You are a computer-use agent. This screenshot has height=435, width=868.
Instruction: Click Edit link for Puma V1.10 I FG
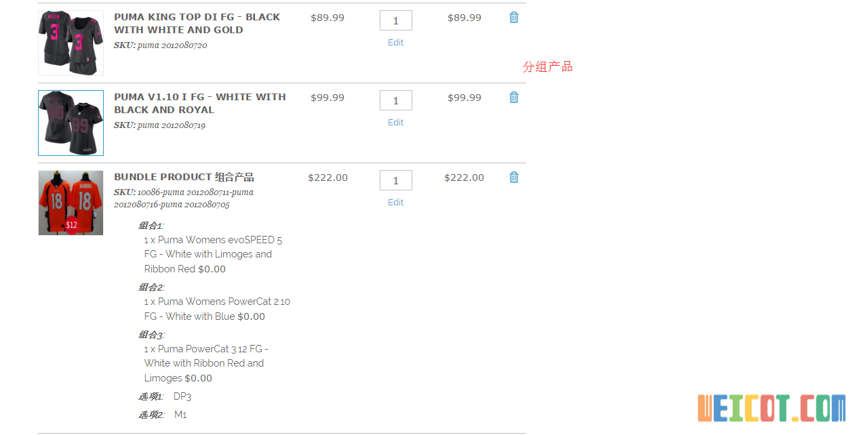[395, 123]
